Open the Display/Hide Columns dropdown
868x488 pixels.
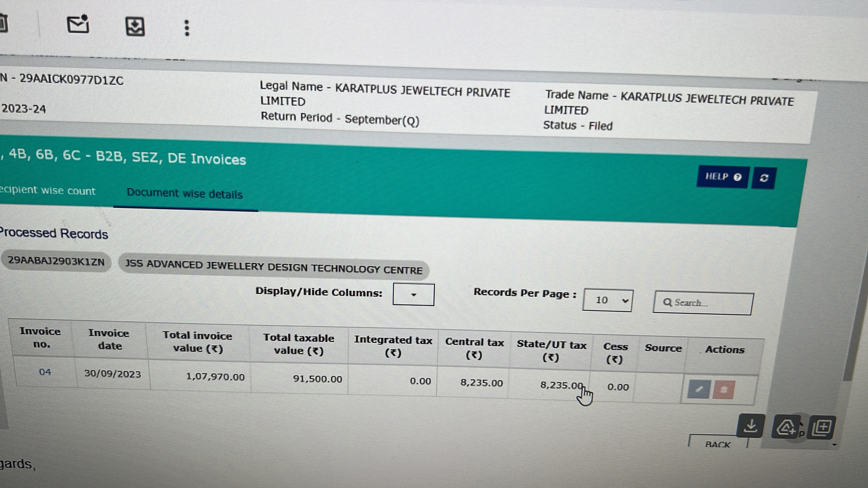point(413,295)
